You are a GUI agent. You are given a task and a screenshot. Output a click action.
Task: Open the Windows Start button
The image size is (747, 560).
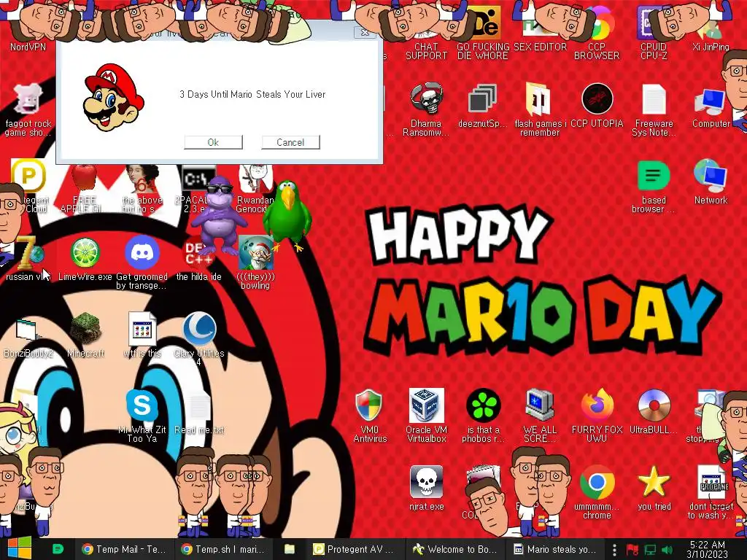pyautogui.click(x=19, y=548)
